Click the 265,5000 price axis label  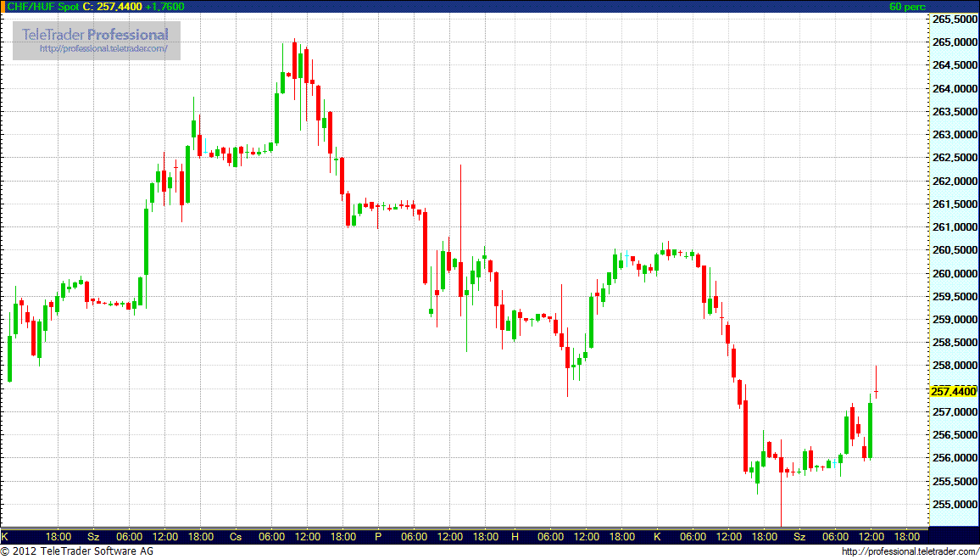pos(955,20)
